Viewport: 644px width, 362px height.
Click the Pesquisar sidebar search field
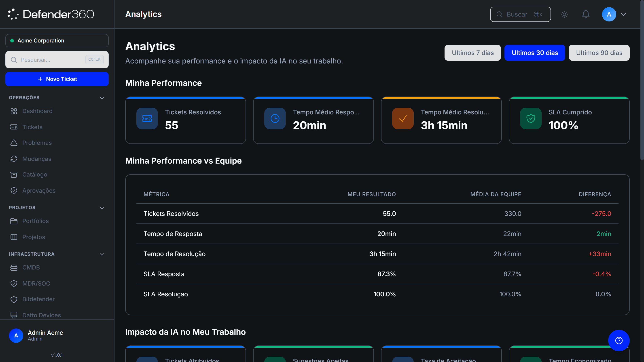coord(57,60)
